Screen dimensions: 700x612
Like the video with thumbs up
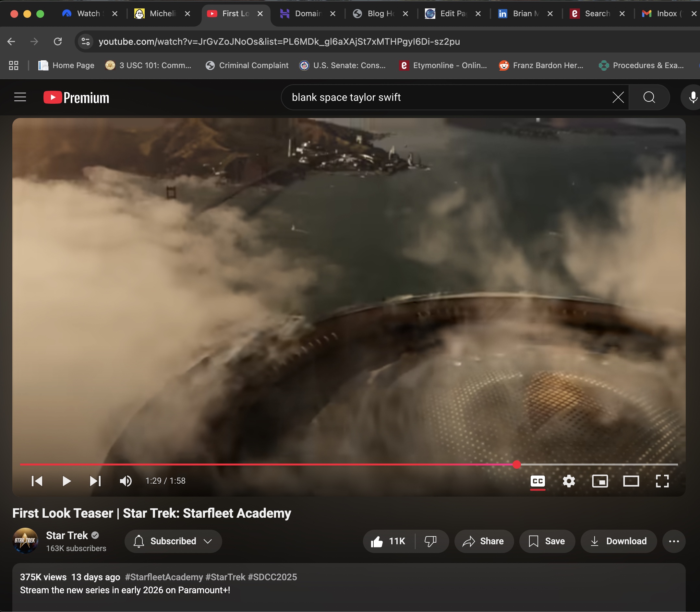pos(388,541)
